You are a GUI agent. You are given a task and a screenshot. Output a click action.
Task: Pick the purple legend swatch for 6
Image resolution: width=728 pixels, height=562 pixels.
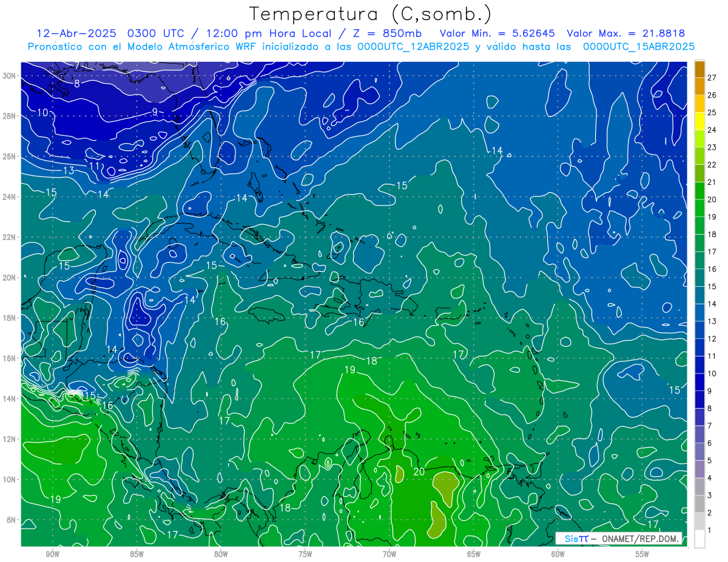(699, 435)
